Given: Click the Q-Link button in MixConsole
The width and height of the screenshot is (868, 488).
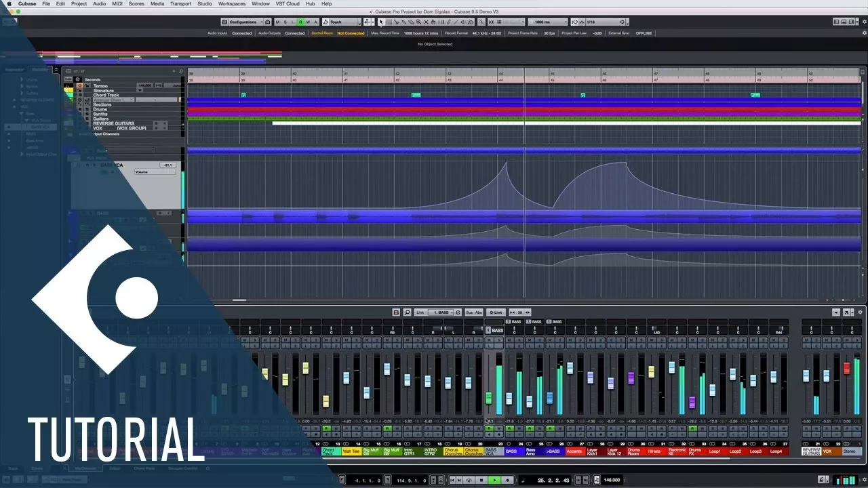Looking at the screenshot, I should click(496, 312).
